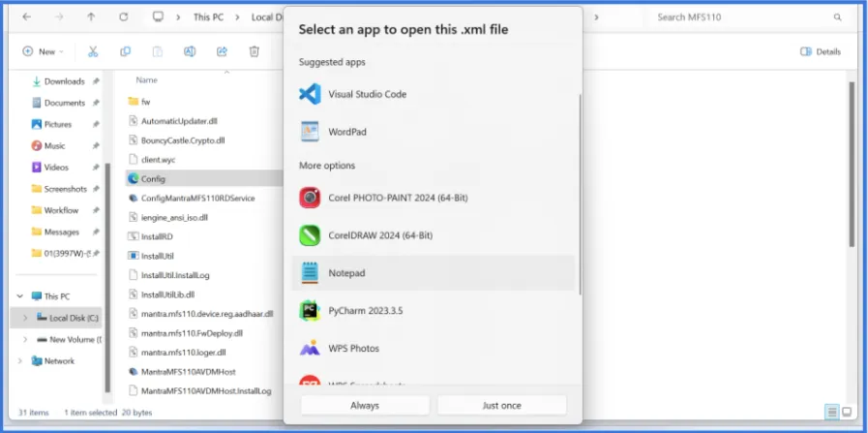
Task: Click the app list scrollbar in dialog
Action: click(580, 194)
